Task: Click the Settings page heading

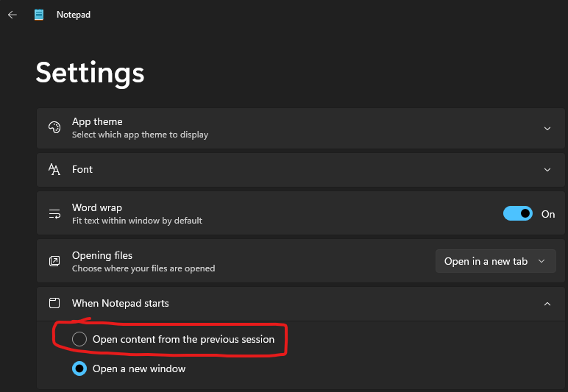Action: pyautogui.click(x=90, y=73)
